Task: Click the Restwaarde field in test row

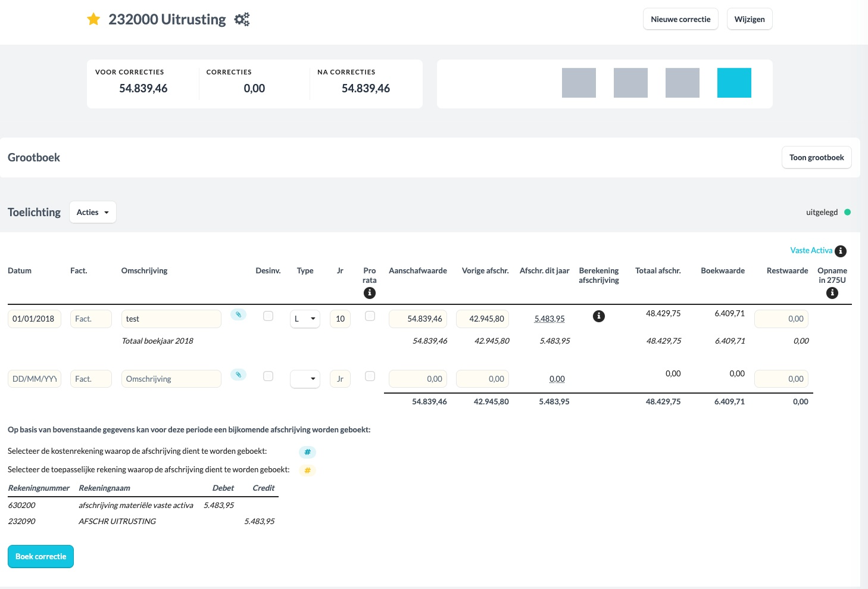Action: click(781, 319)
